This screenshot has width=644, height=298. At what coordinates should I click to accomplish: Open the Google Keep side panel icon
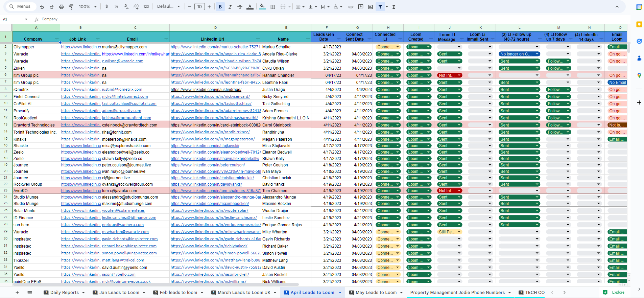tap(639, 24)
